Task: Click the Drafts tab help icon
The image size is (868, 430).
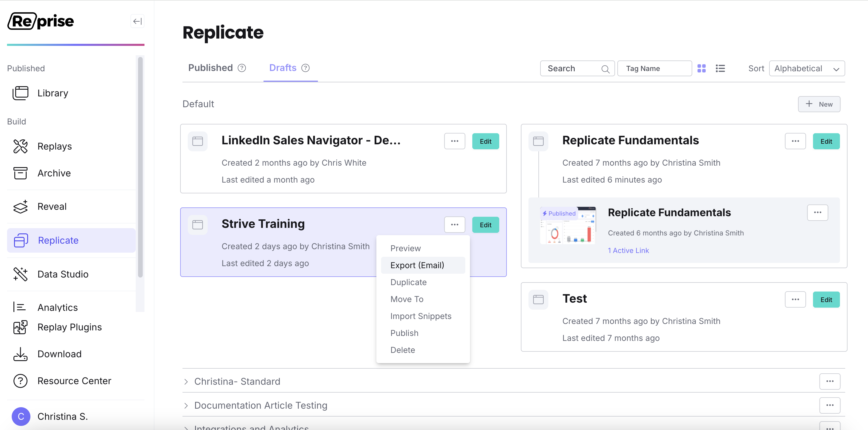Action: pyautogui.click(x=305, y=68)
